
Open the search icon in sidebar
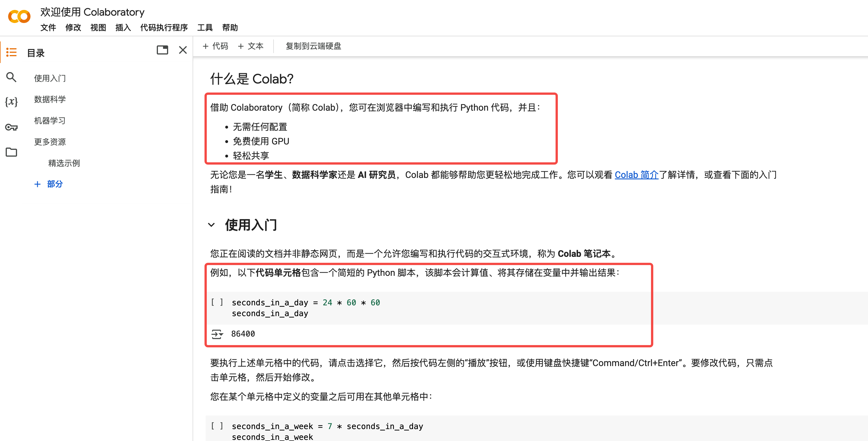(11, 77)
